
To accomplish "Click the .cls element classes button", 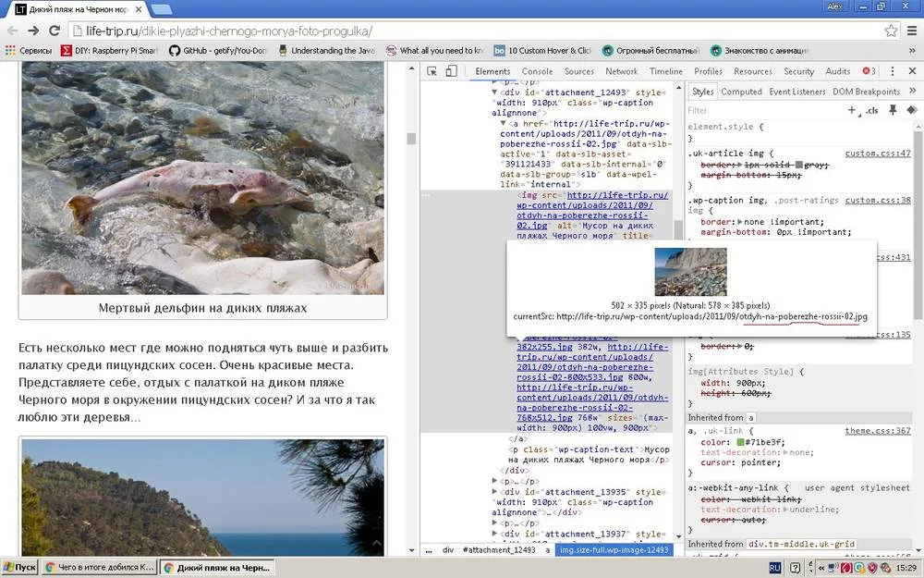I will [871, 110].
